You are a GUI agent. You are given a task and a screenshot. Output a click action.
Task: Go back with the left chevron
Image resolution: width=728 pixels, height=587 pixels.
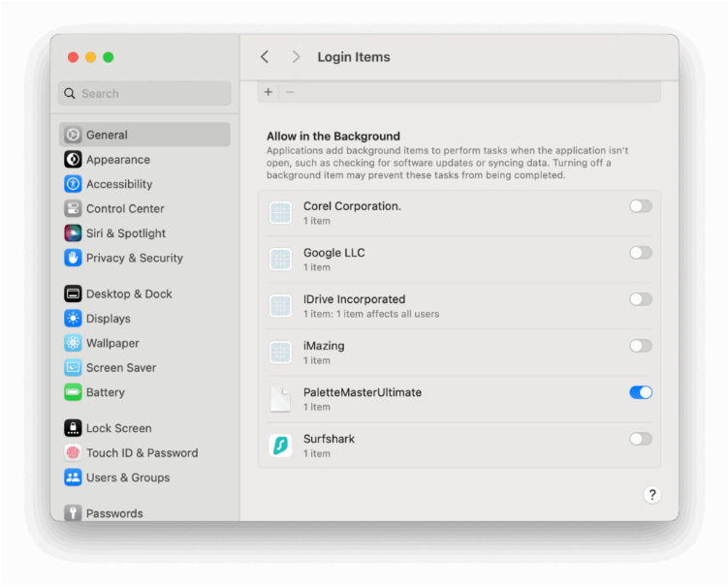click(x=265, y=57)
